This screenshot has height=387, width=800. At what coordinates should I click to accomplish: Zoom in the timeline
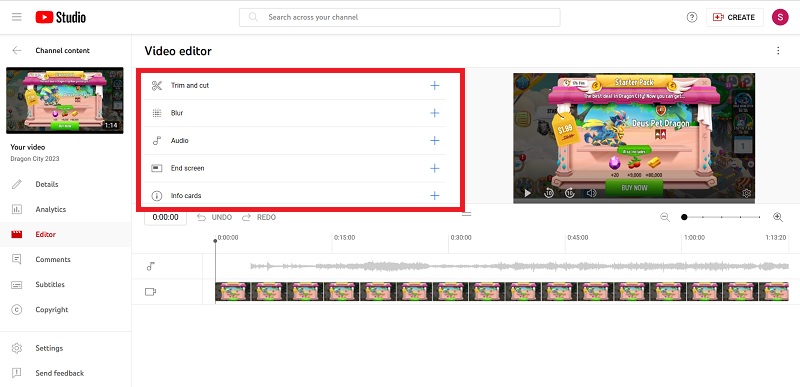click(778, 217)
